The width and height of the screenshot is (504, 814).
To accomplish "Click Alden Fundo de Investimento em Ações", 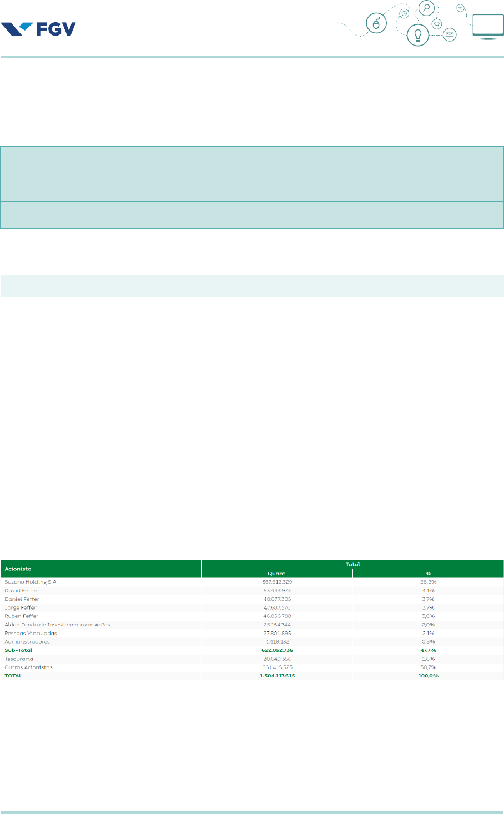I will click(x=57, y=625).
